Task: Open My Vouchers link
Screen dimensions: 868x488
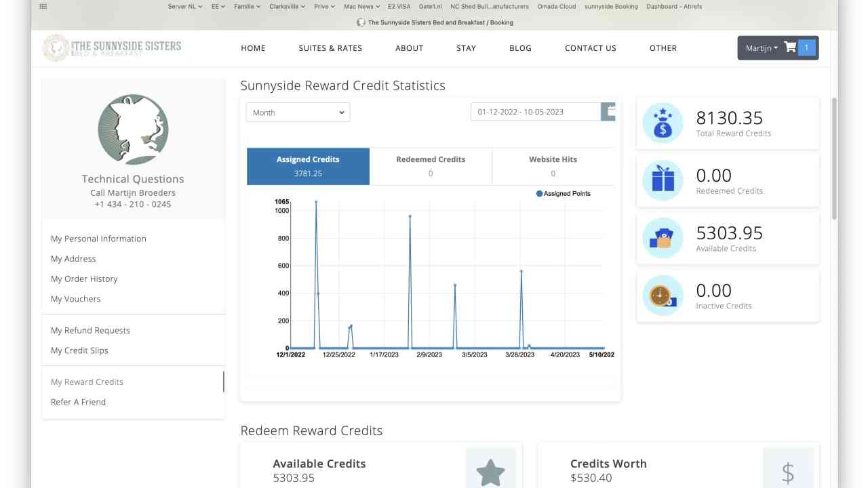Action: [x=76, y=299]
